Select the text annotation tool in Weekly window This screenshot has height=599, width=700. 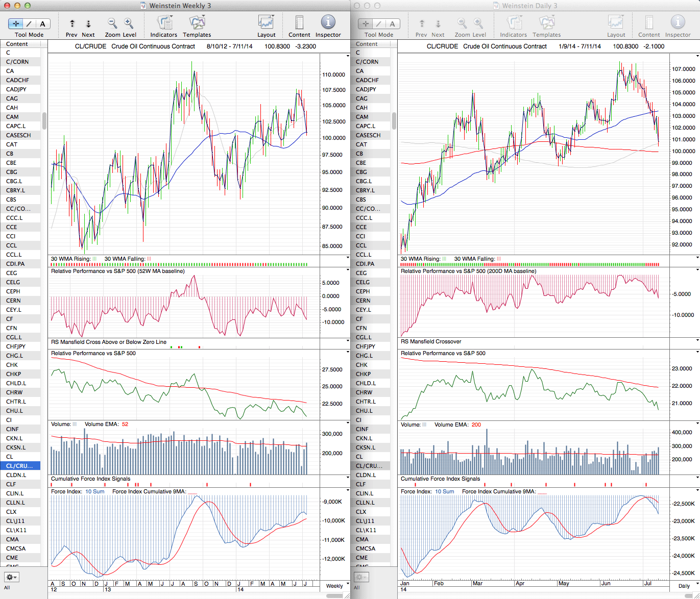[x=42, y=23]
